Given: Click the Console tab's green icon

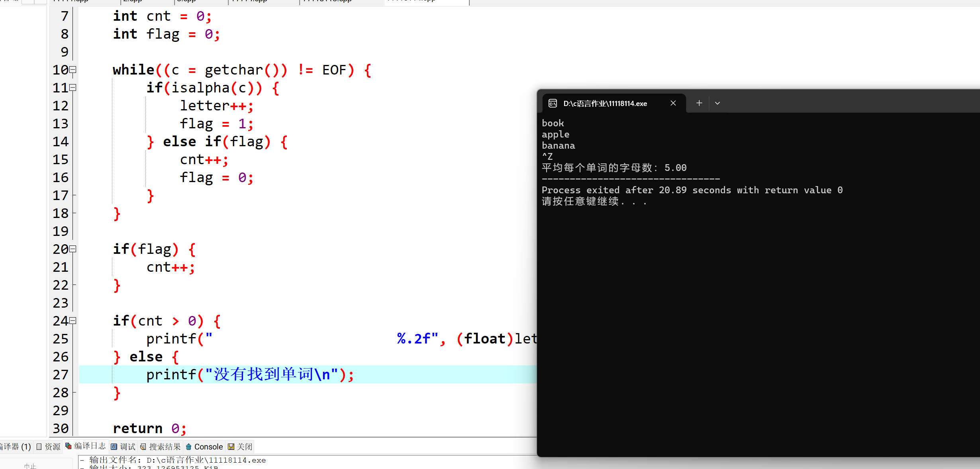Looking at the screenshot, I should pos(189,447).
